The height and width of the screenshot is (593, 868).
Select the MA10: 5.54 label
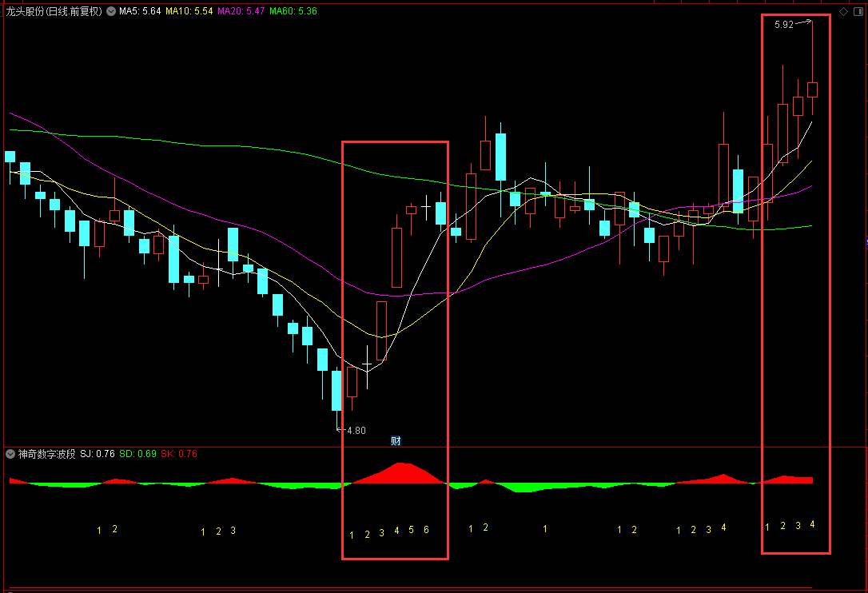tap(189, 11)
